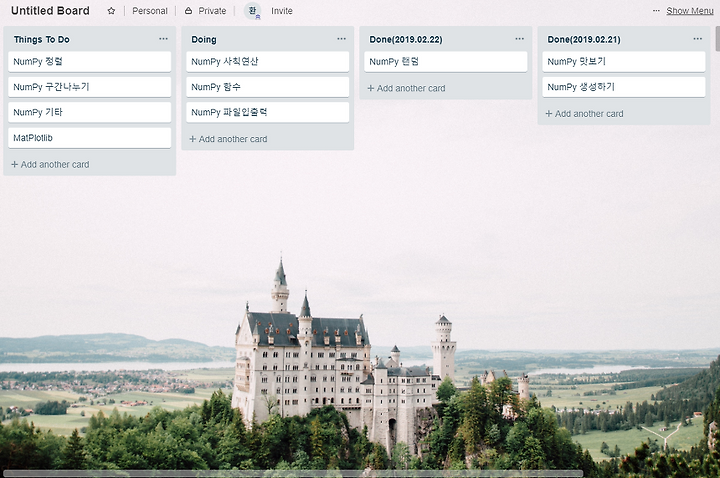The image size is (720, 478).
Task: Add another card to Done(2019.02.21)
Action: [585, 113]
